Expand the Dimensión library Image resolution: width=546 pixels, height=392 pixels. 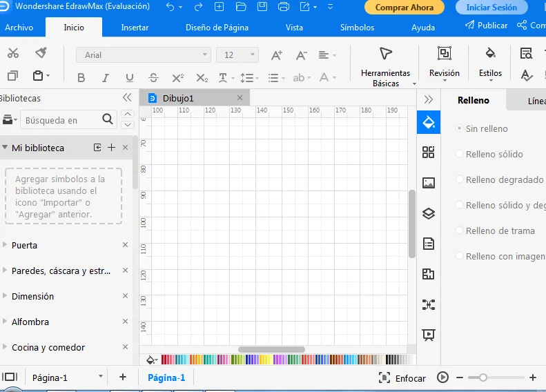click(x=5, y=296)
